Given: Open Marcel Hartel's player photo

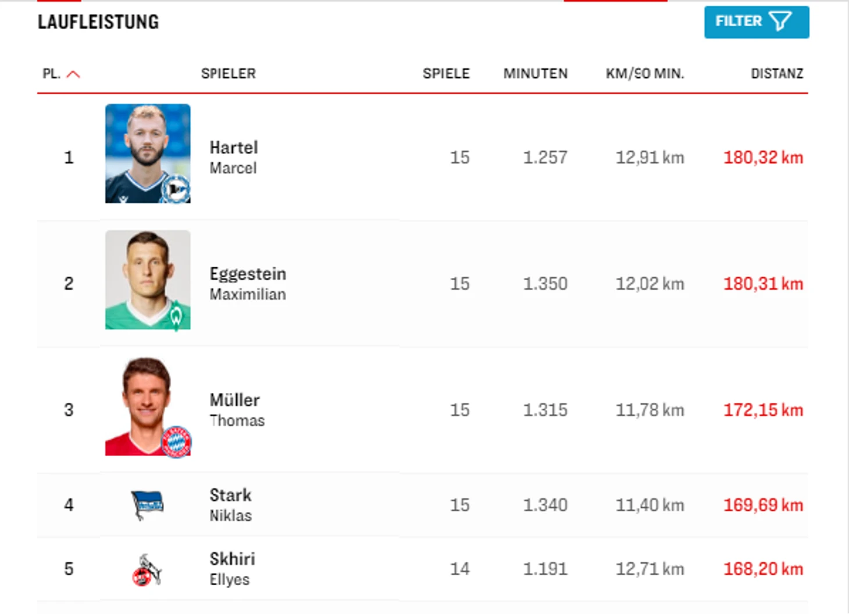Looking at the screenshot, I should [x=148, y=153].
